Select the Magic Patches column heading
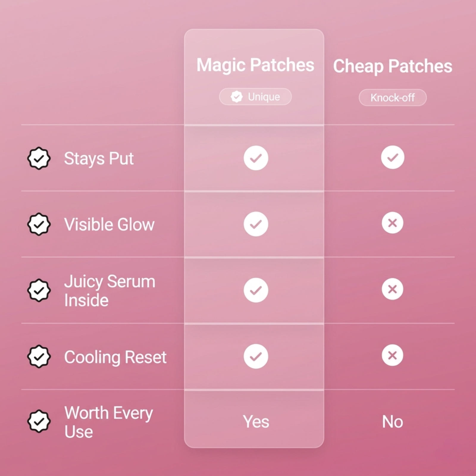The height and width of the screenshot is (476, 476). [x=255, y=65]
